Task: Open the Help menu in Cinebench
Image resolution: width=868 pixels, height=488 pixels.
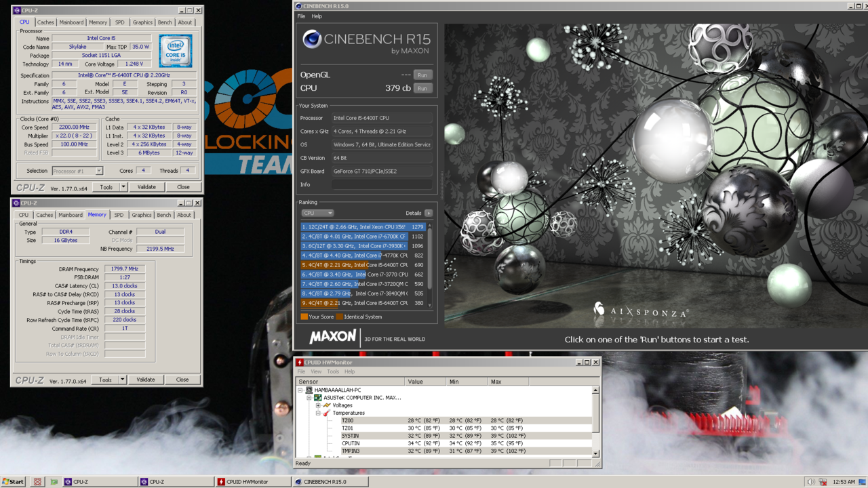Action: (x=317, y=16)
